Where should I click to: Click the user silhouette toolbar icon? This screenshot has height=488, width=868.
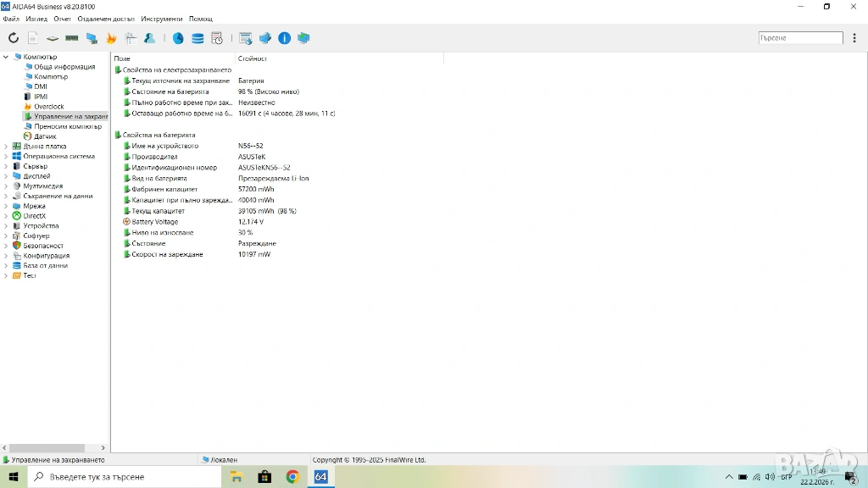150,38
